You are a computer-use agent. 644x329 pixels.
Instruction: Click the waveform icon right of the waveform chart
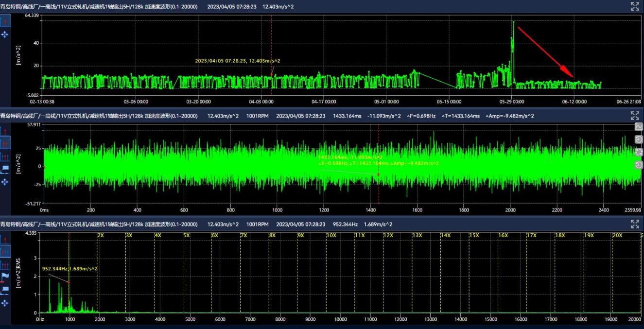[639, 127]
